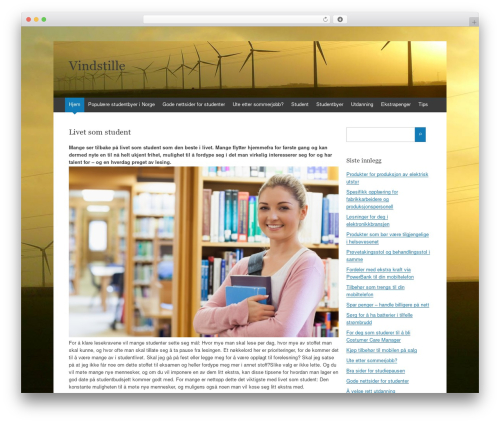Open Ute etter sommerjobb? in the navigation bar
The width and height of the screenshot is (500, 423).
click(258, 104)
